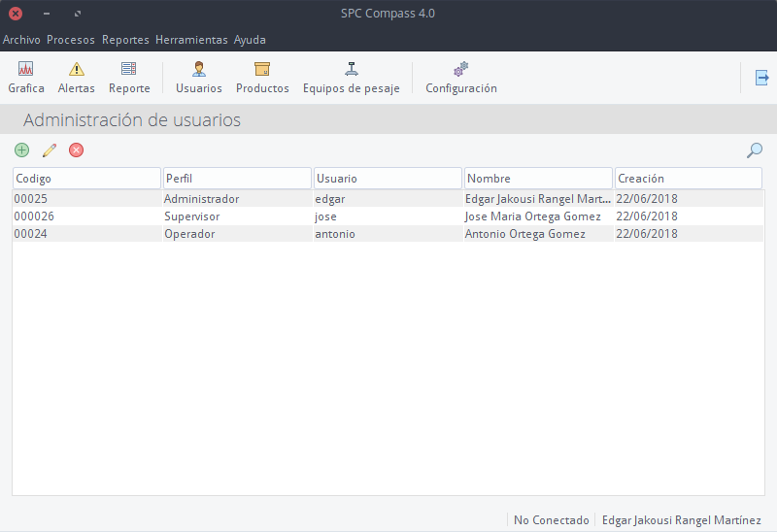Viewport: 777px width, 532px height.
Task: Sort by the Nombre column header
Action: coord(539,179)
